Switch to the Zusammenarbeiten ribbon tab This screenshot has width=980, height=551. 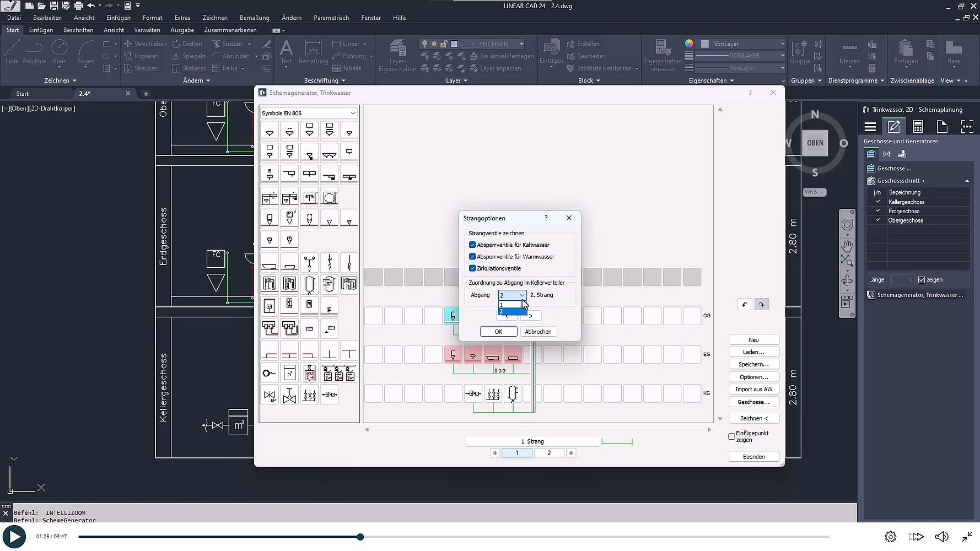coord(230,30)
